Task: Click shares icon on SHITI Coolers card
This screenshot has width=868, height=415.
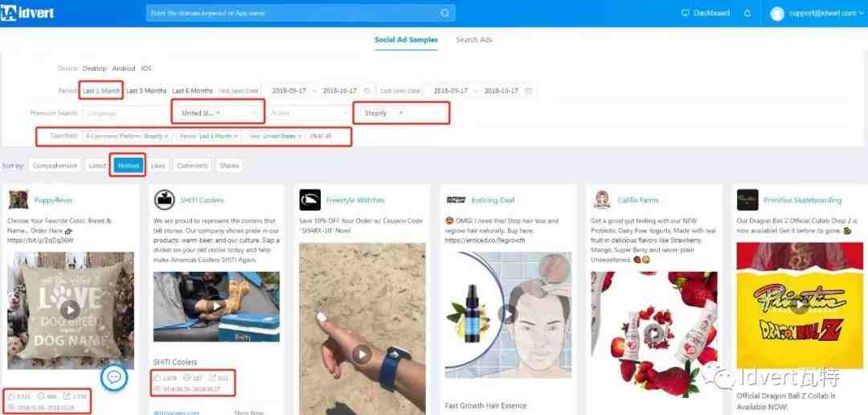Action: click(x=211, y=378)
